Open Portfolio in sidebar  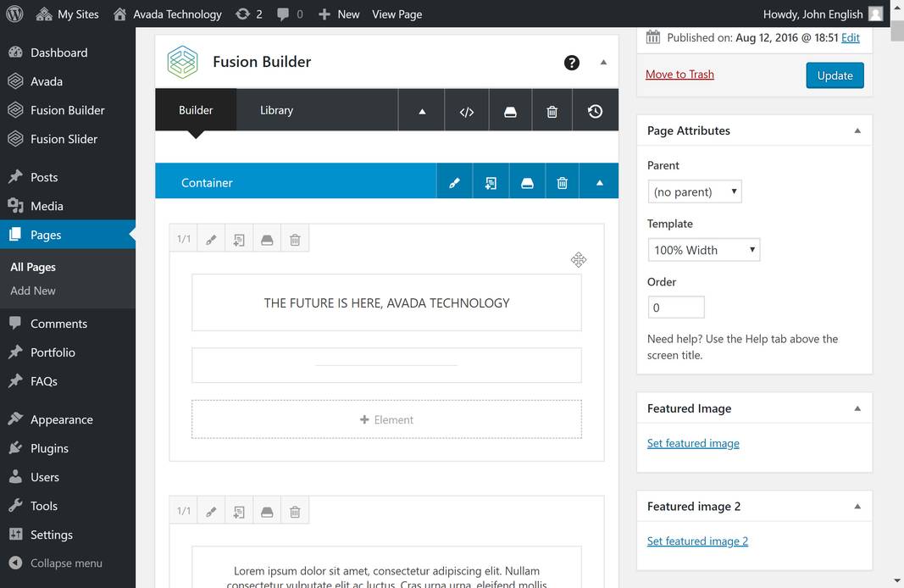68,352
